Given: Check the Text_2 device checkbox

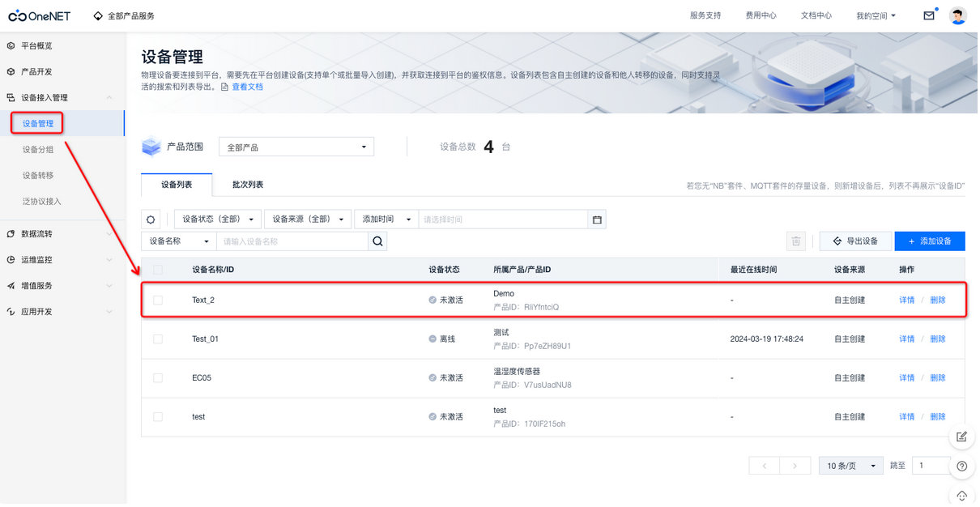Looking at the screenshot, I should pos(158,300).
